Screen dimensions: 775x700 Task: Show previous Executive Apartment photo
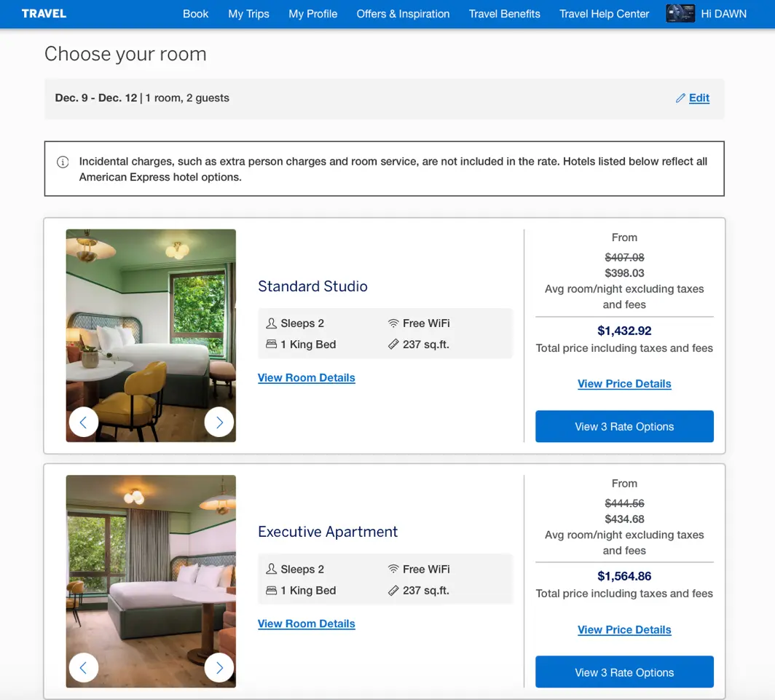[84, 667]
